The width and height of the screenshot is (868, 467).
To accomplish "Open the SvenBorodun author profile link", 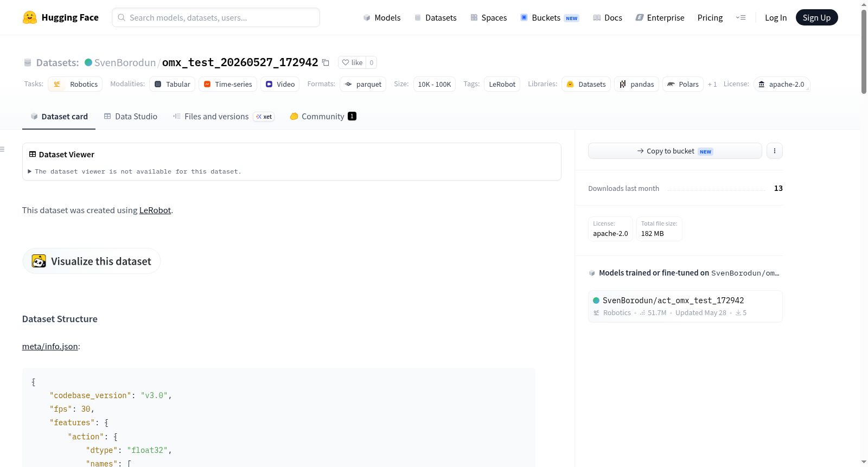I will coord(125,62).
